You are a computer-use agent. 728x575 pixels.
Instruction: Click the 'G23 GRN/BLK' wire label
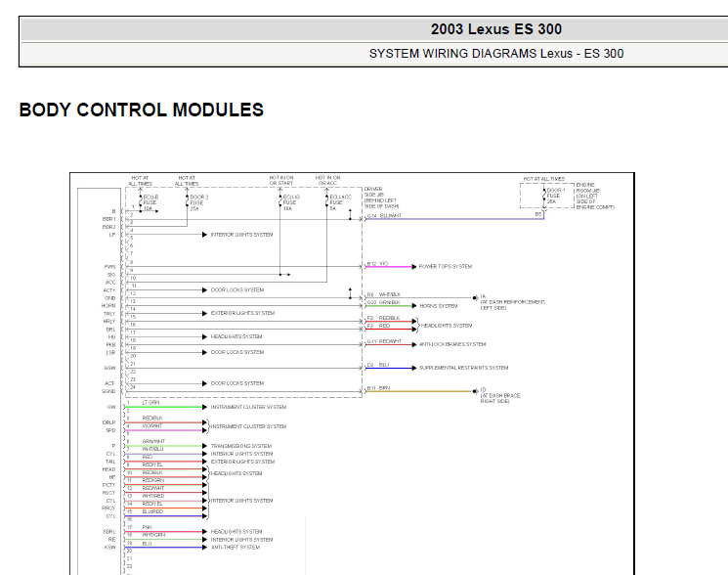click(383, 302)
